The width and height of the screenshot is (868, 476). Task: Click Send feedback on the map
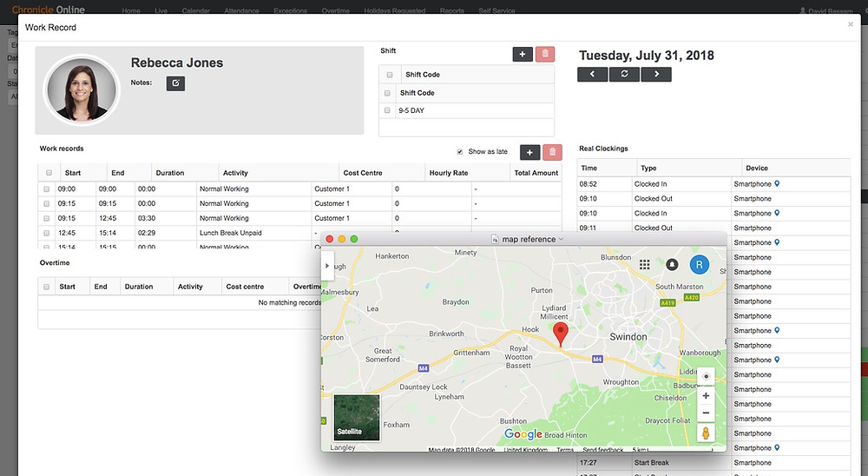[603, 449]
